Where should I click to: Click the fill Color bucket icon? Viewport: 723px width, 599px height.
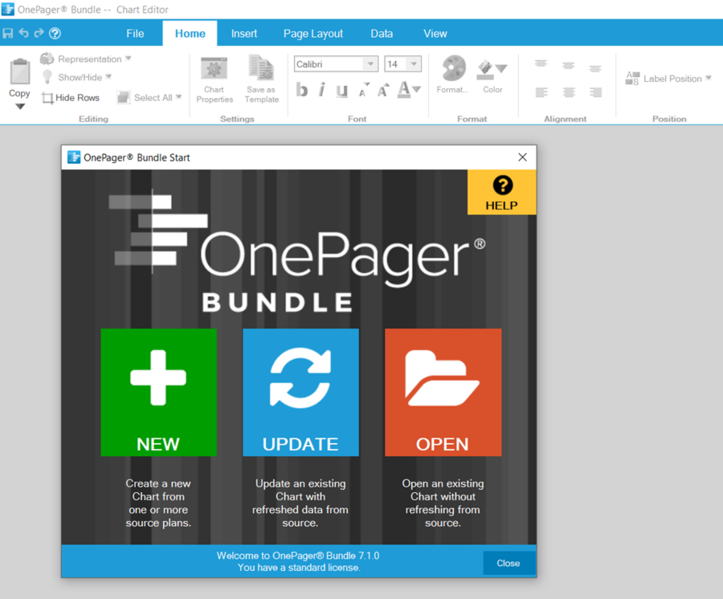tap(485, 69)
